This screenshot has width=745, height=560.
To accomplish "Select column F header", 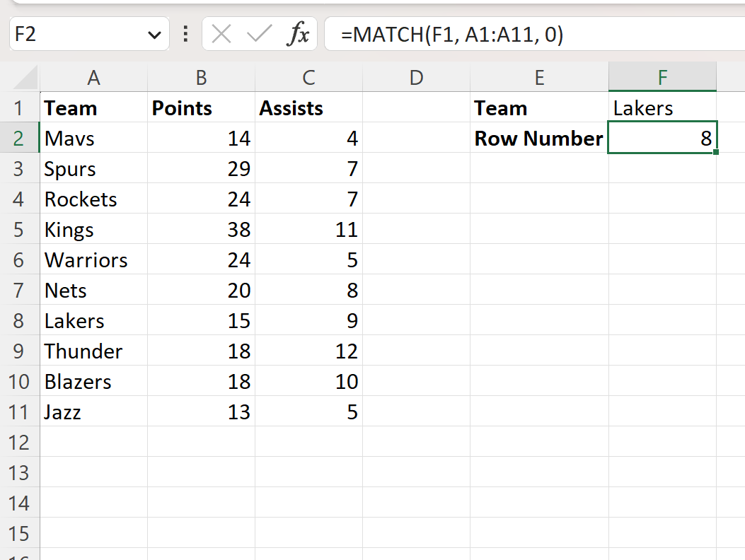I will tap(662, 77).
